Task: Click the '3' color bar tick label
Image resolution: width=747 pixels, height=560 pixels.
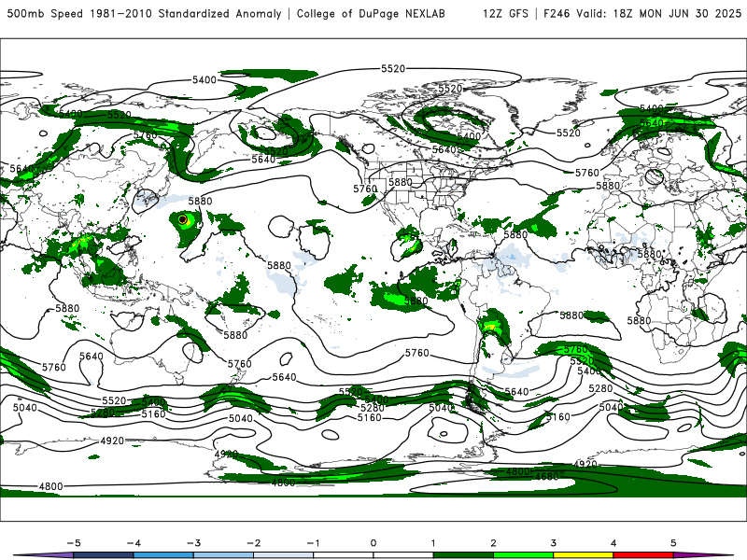Action: tap(554, 543)
